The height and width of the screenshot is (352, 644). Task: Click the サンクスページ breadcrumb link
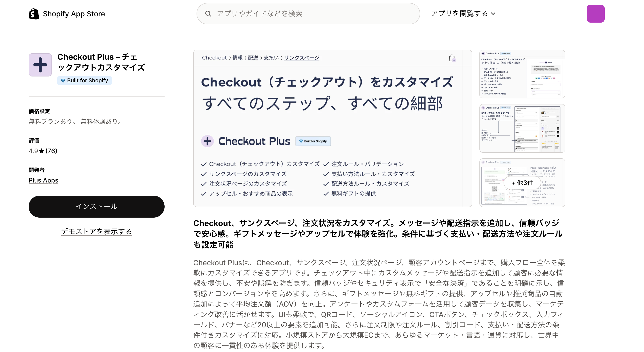(x=301, y=57)
